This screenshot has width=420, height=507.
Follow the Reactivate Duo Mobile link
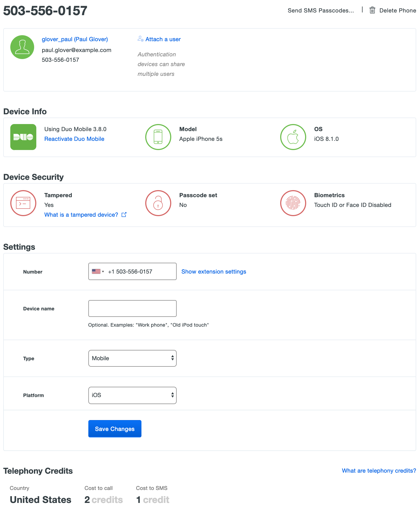(74, 139)
